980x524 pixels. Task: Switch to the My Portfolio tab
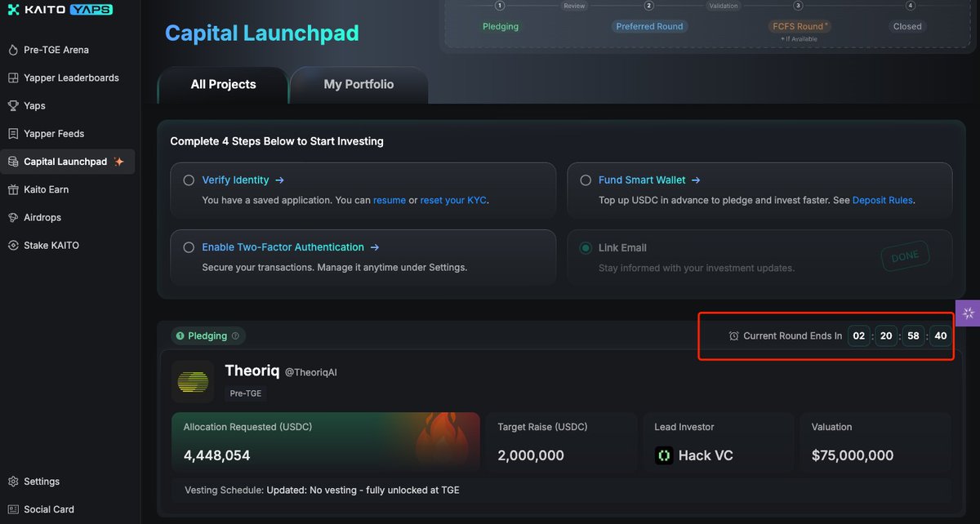pyautogui.click(x=359, y=85)
